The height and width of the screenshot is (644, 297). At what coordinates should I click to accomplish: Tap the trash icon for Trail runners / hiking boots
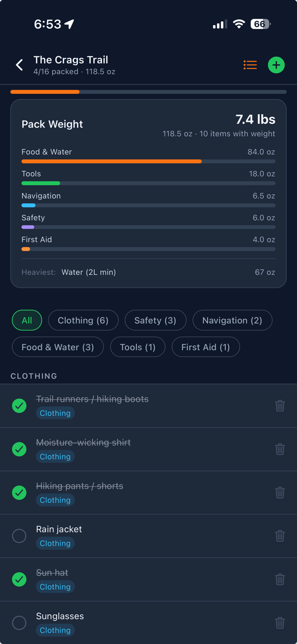coord(280,406)
